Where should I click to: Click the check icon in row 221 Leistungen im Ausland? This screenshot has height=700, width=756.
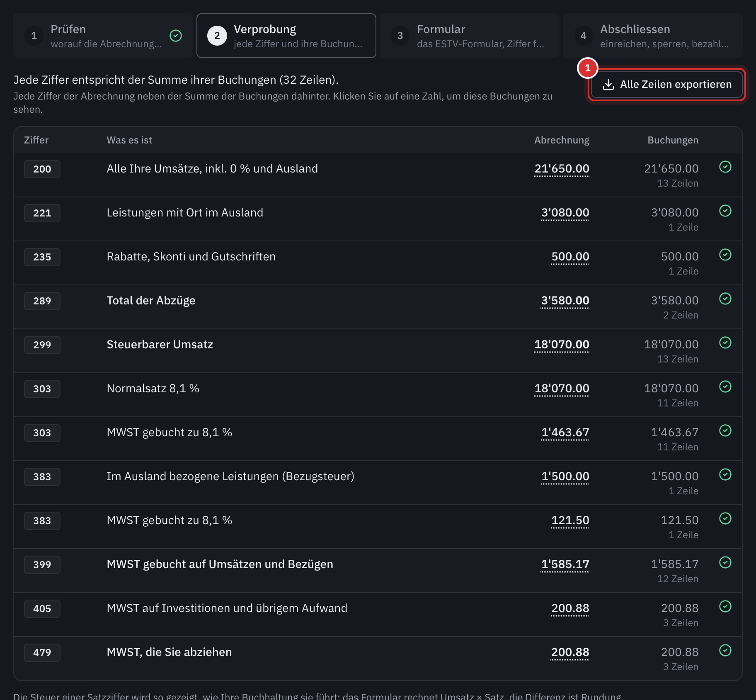[725, 211]
